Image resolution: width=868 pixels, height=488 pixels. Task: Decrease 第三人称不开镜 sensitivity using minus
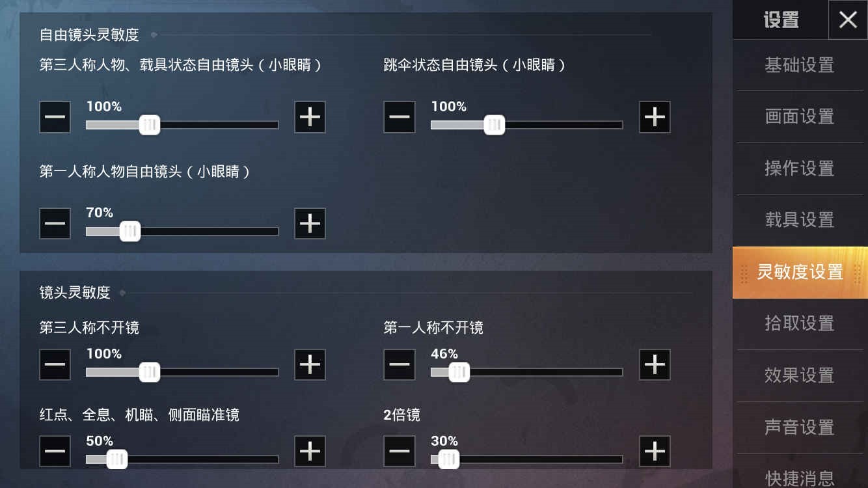click(x=55, y=365)
